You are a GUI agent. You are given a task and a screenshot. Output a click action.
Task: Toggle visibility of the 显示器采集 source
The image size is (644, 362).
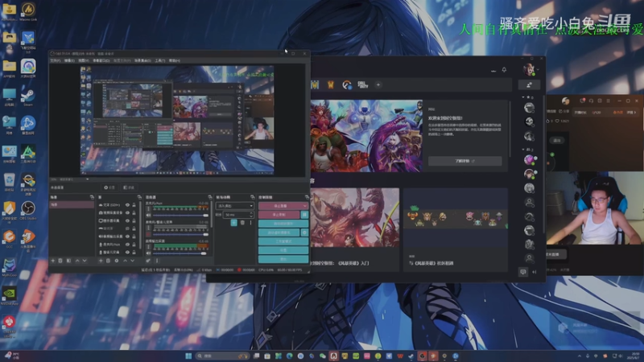click(127, 220)
